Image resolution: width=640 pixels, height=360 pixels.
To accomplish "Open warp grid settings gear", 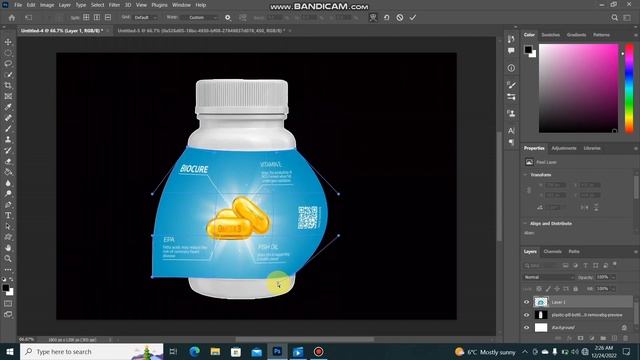I will tap(228, 18).
